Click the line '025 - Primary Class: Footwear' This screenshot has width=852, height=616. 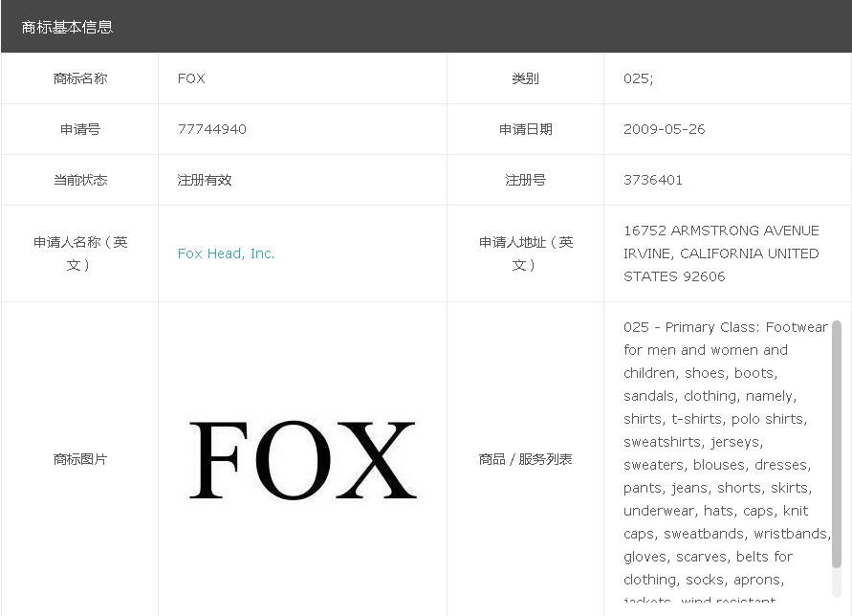point(726,327)
